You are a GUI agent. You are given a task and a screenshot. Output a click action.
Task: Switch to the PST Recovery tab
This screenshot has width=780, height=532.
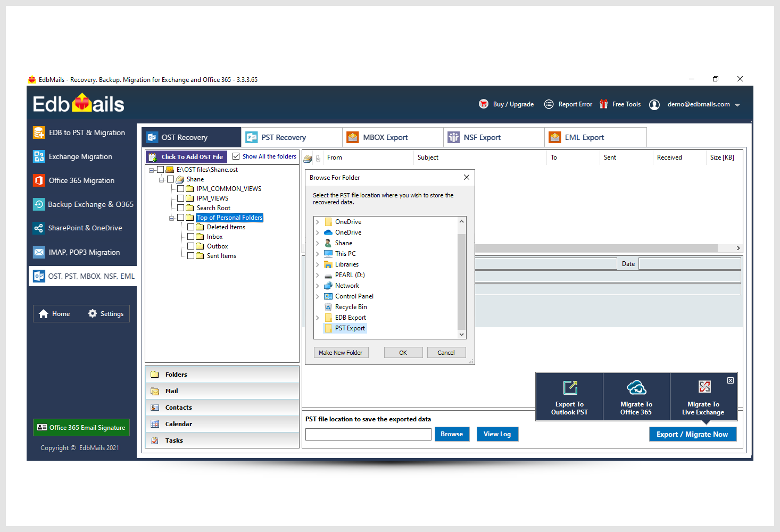(284, 137)
